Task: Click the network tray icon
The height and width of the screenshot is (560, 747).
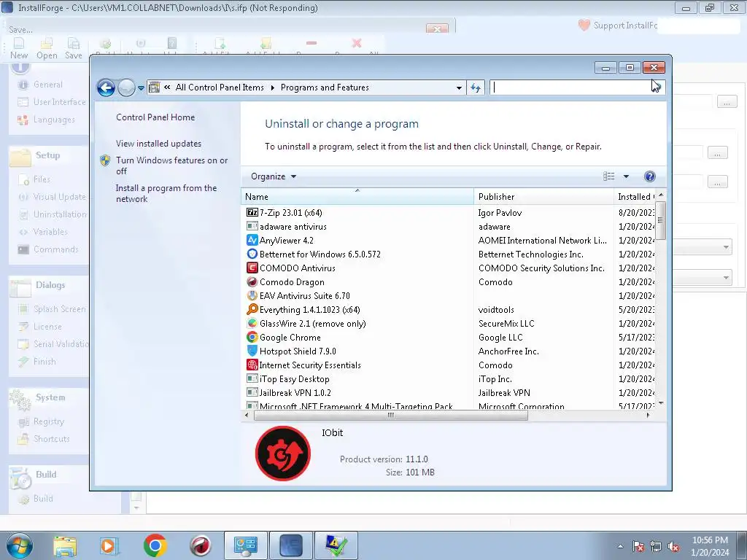Action: 656,547
